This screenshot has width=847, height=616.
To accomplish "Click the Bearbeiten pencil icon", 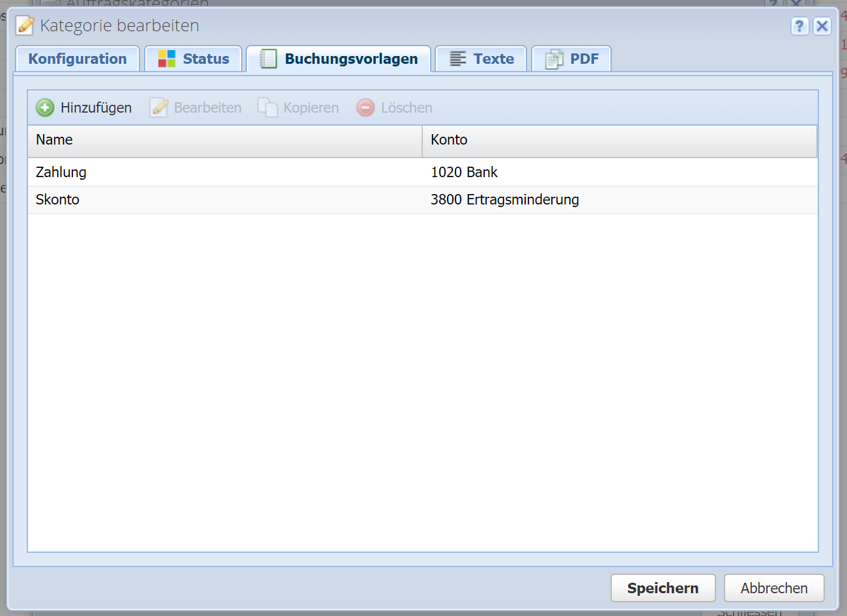I will [x=159, y=107].
